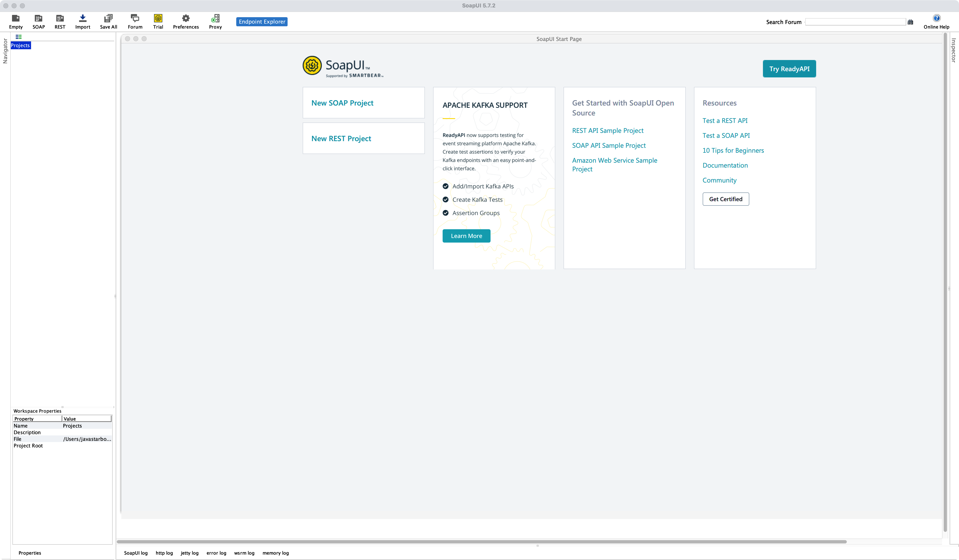Click the SoapUI logo on start page
Image resolution: width=959 pixels, height=560 pixels.
tap(343, 67)
